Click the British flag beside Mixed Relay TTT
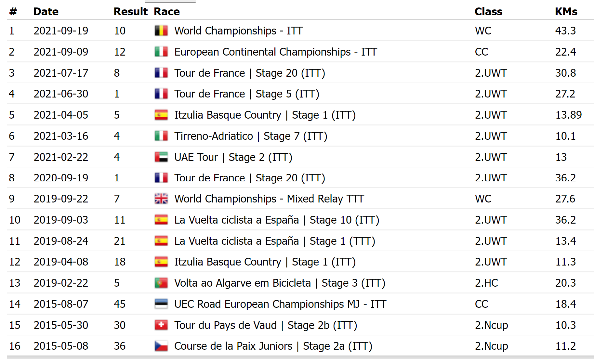 tap(161, 199)
